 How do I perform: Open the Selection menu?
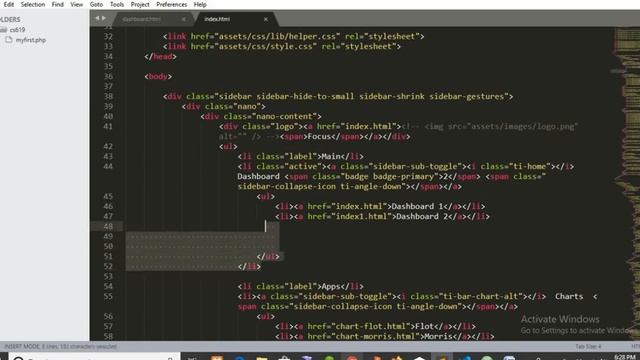pos(33,4)
